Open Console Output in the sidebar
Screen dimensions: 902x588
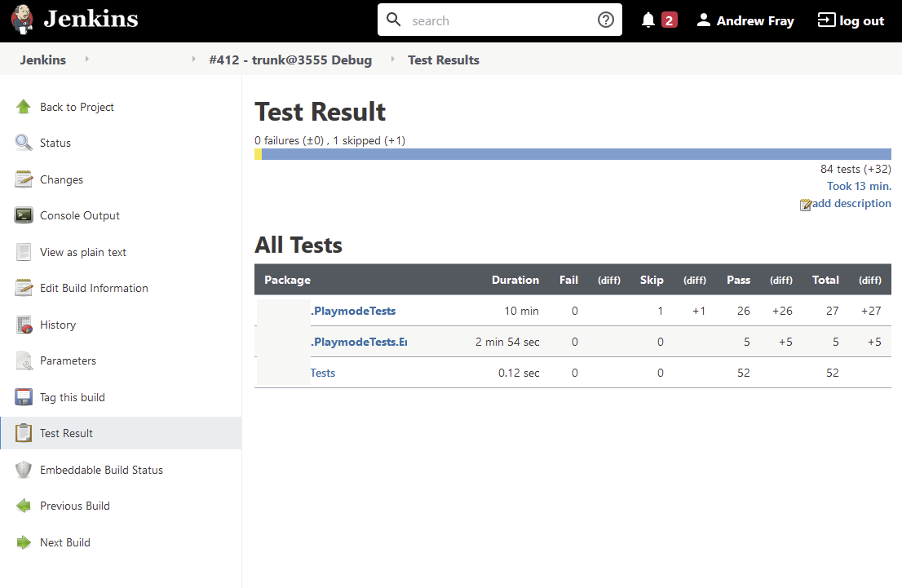80,216
